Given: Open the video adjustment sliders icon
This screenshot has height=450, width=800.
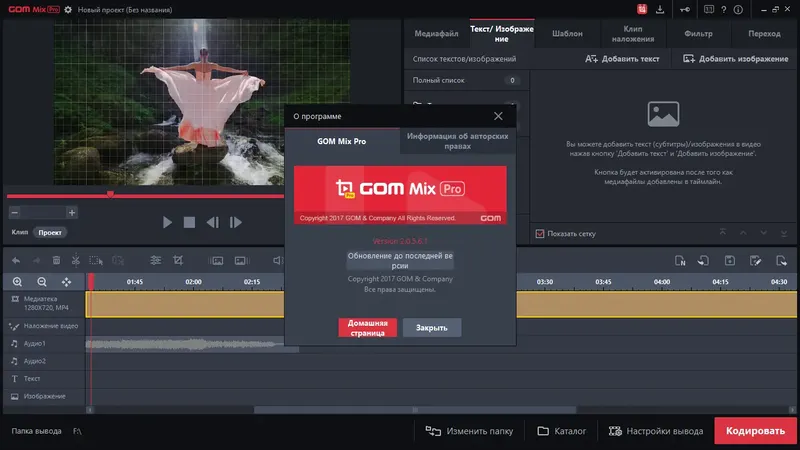Looking at the screenshot, I should pos(156,261).
